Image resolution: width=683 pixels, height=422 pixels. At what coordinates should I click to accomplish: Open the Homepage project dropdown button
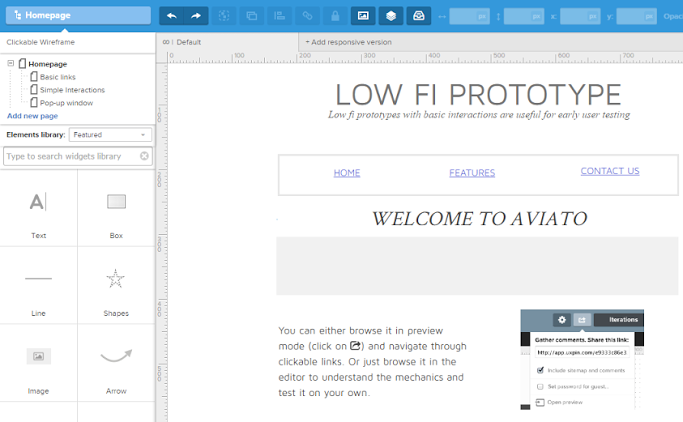click(77, 16)
